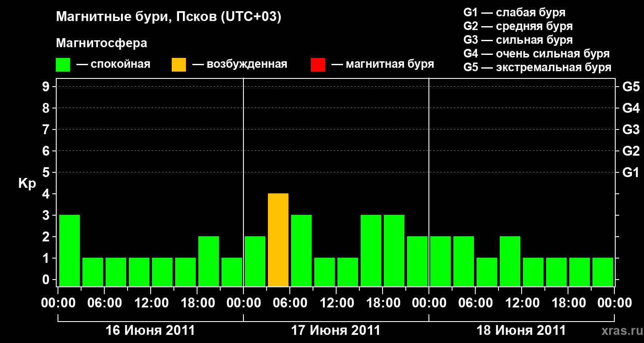Click the green 'спокойная' legend swatch
Image resolution: width=644 pixels, height=343 pixels.
(x=63, y=64)
